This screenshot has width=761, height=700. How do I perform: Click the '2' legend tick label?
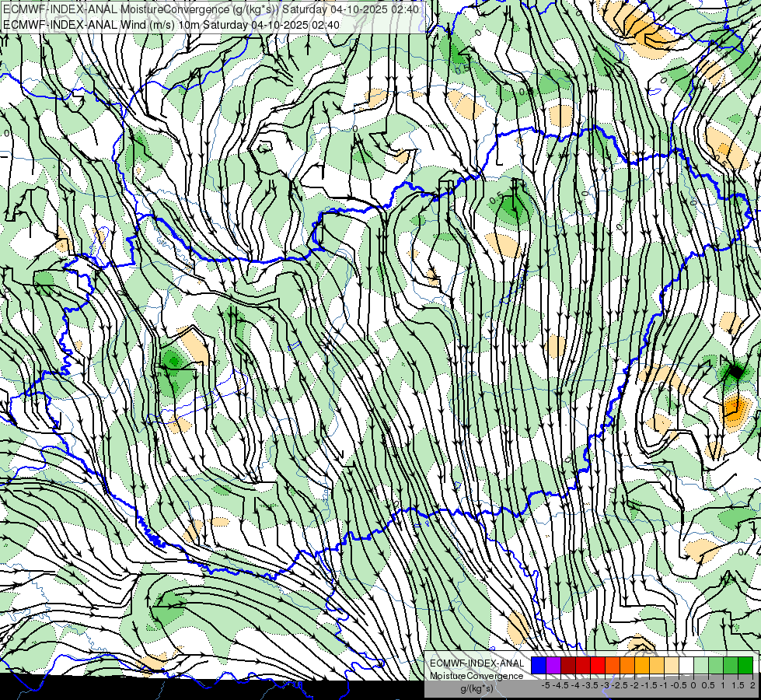(x=752, y=685)
